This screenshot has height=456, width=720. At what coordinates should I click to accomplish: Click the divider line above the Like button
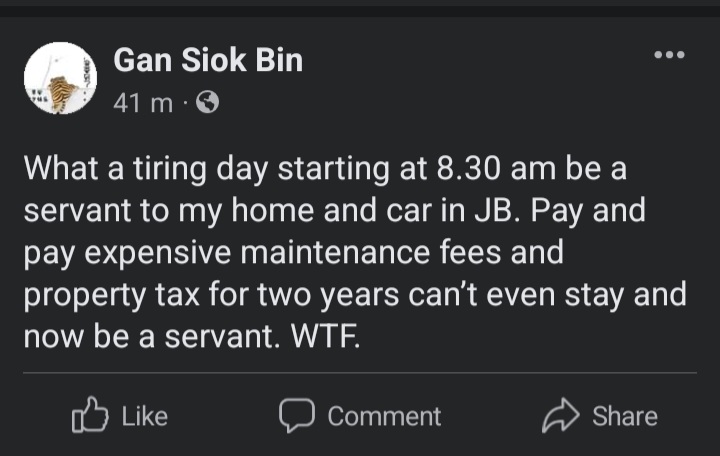pyautogui.click(x=360, y=374)
